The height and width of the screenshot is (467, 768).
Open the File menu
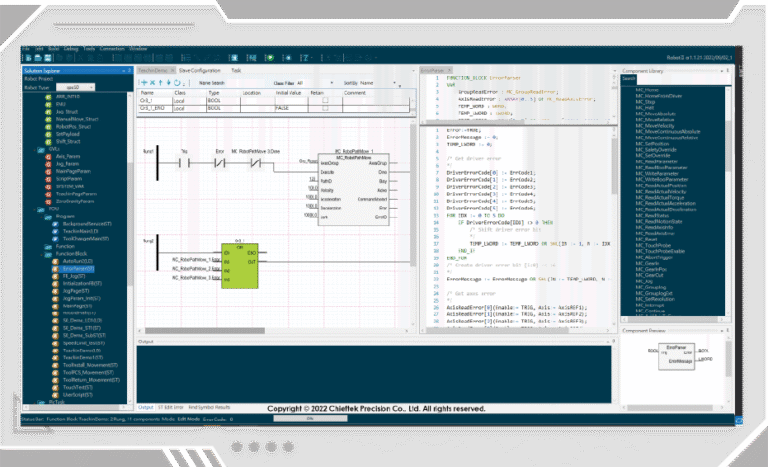point(25,49)
